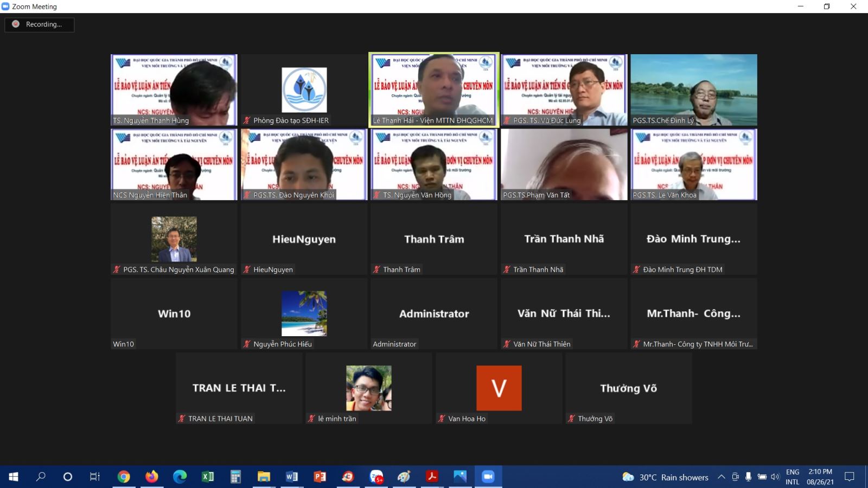Open Firefox from the taskbar
Screen dimensions: 868x488
pos(152,477)
